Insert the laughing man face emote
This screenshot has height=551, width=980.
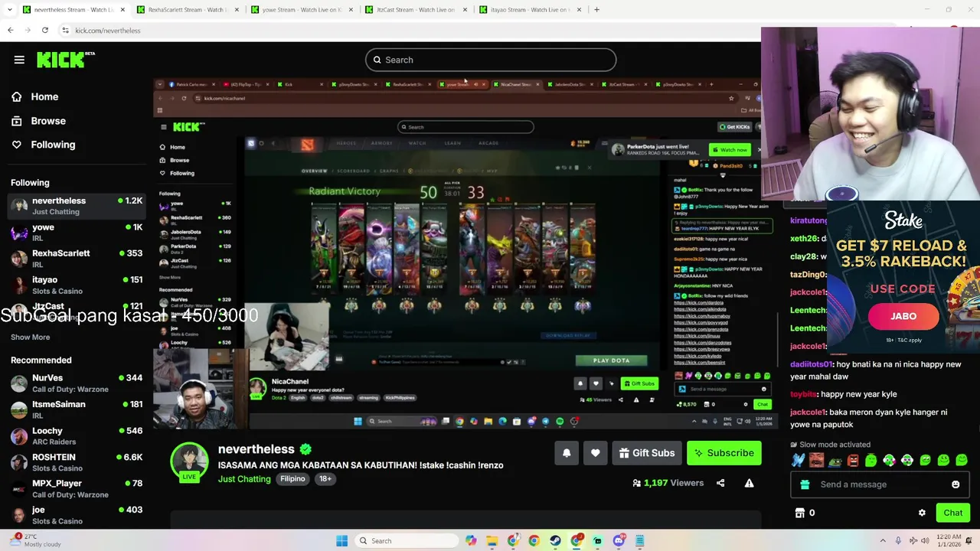click(x=816, y=460)
